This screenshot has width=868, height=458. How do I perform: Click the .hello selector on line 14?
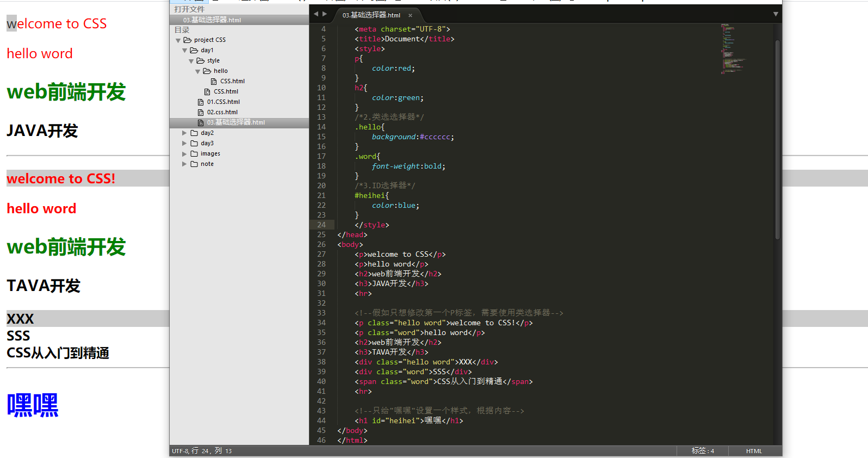pyautogui.click(x=368, y=127)
